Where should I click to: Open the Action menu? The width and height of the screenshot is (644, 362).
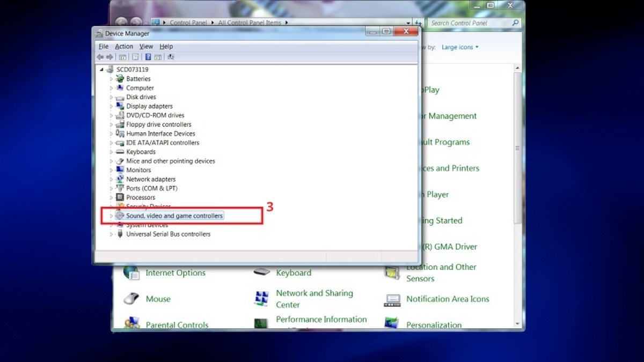pos(124,47)
